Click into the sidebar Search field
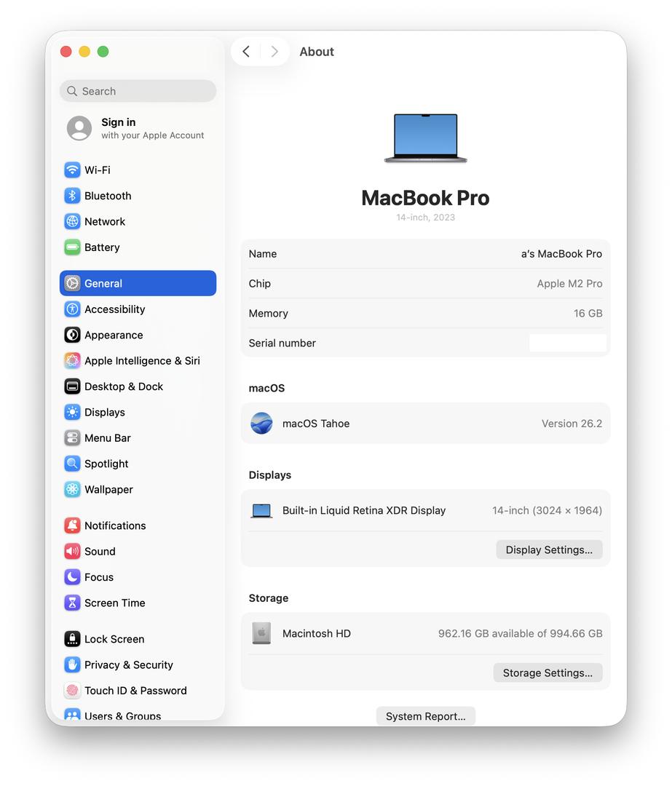This screenshot has height=786, width=672. (138, 91)
